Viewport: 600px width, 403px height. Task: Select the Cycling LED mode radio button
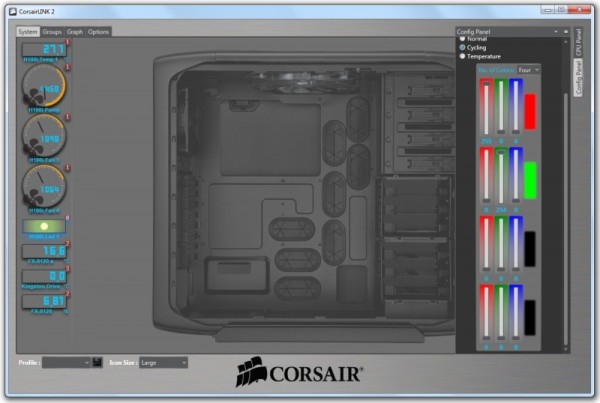point(462,47)
